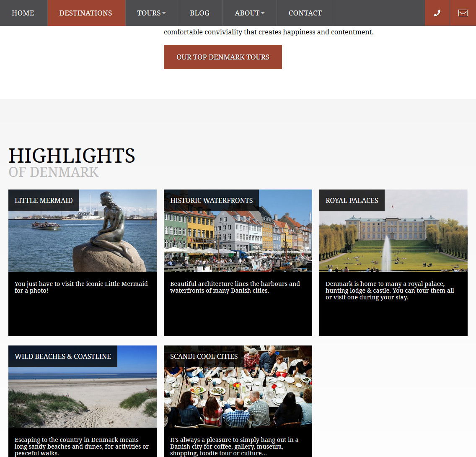The width and height of the screenshot is (476, 457).
Task: Click text 'You just have to visit the iconic Little Mermaid'
Action: [x=81, y=283]
